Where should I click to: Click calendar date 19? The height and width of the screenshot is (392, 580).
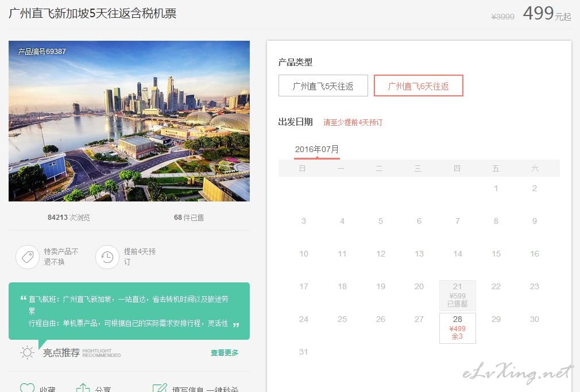381,286
